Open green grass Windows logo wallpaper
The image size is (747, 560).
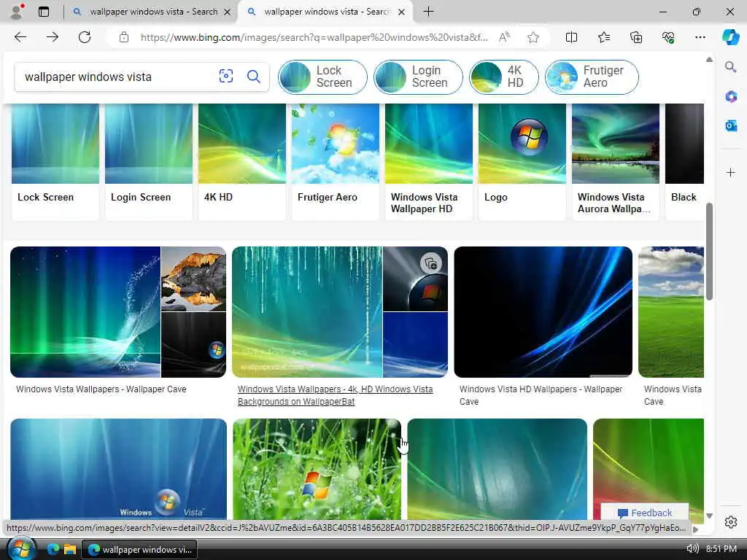(x=317, y=469)
